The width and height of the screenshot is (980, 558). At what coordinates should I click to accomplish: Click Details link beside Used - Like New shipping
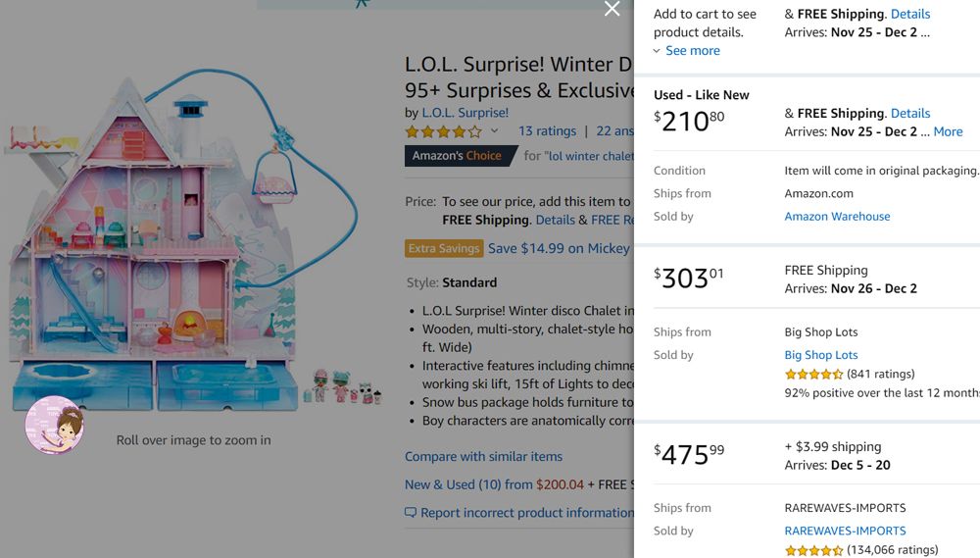click(x=910, y=114)
